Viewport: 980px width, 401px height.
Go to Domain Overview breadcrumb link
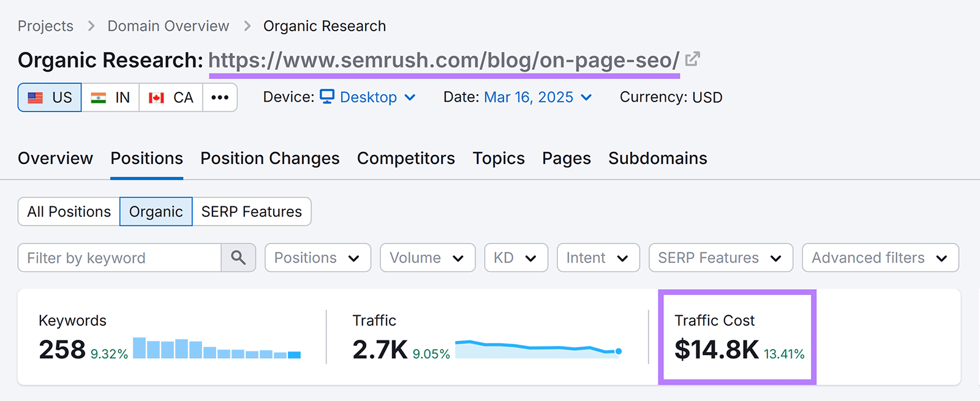[168, 26]
